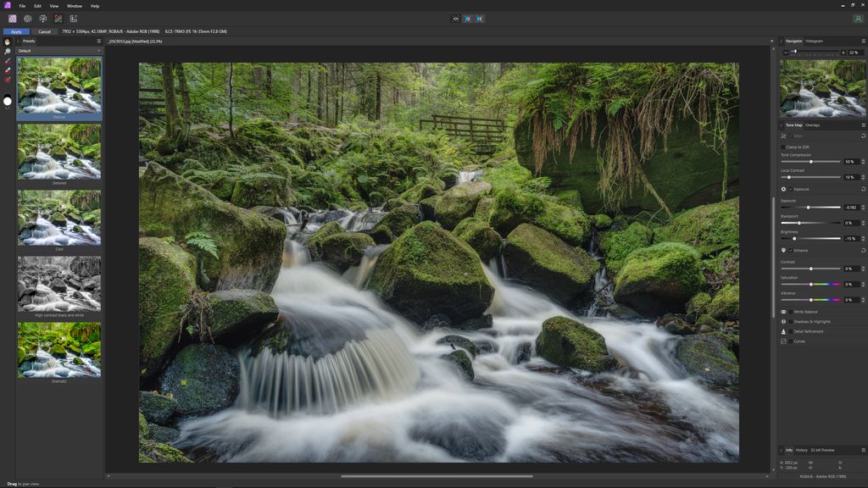Select the Overlay Erase tool
This screenshot has width=868, height=488.
(6, 69)
